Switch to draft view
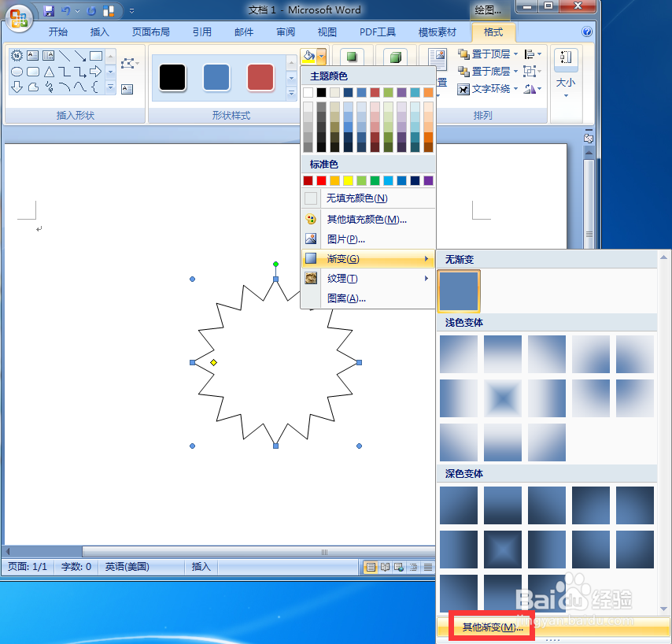Image resolution: width=672 pixels, height=644 pixels. click(428, 568)
